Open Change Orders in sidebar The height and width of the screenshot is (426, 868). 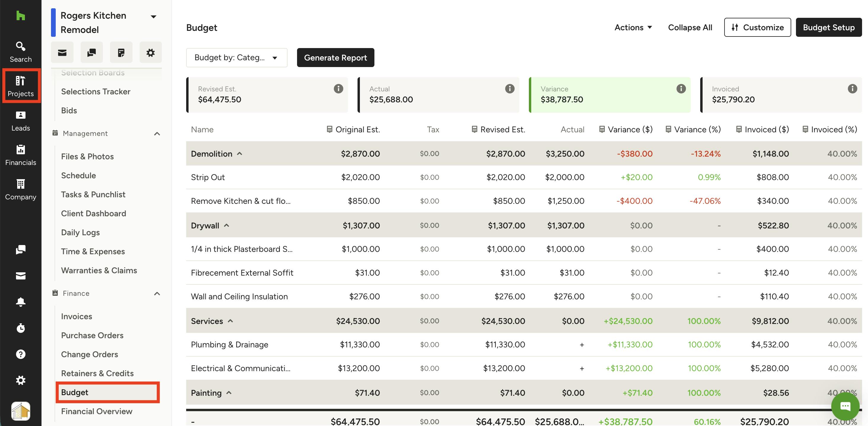tap(89, 354)
